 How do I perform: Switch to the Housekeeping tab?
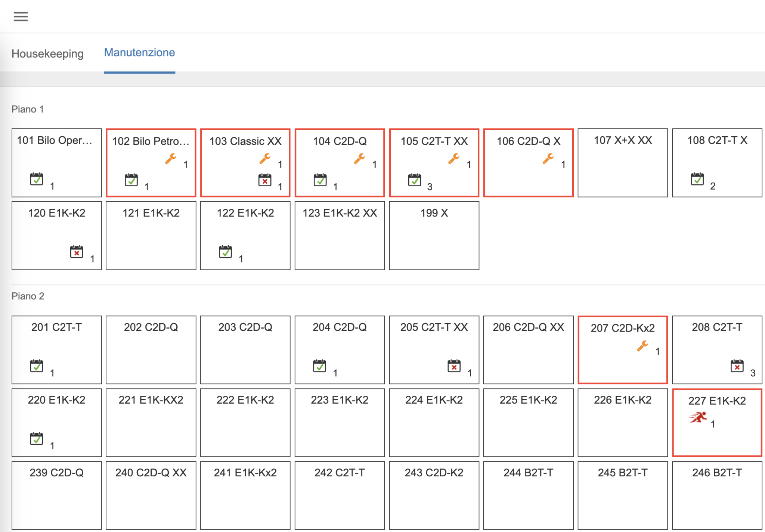click(47, 53)
